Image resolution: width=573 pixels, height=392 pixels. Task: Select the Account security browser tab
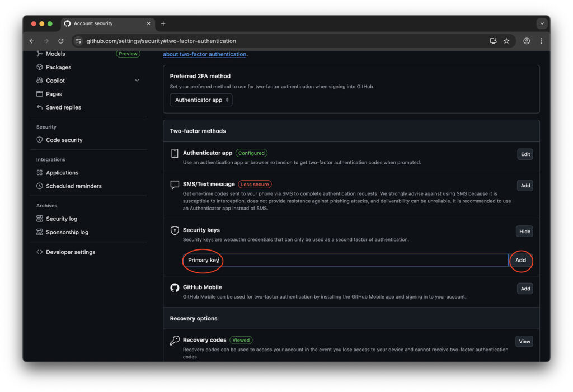(x=108, y=23)
